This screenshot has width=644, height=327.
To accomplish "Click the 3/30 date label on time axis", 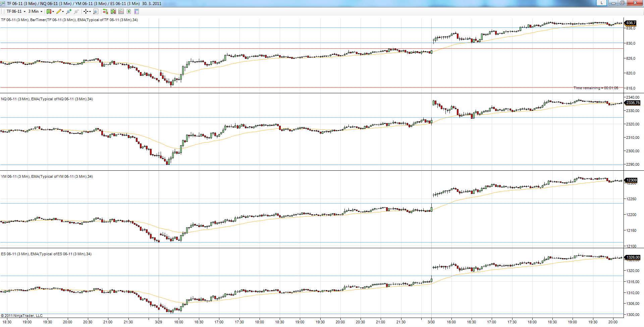I will (x=431, y=322).
